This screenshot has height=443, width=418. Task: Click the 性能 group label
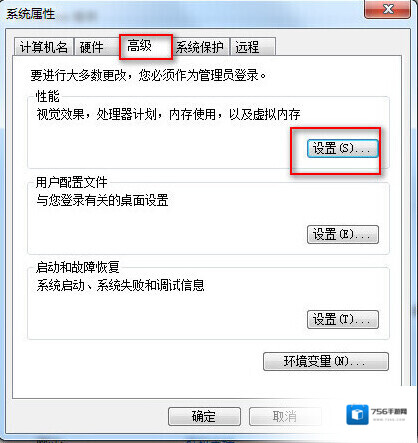[x=47, y=97]
